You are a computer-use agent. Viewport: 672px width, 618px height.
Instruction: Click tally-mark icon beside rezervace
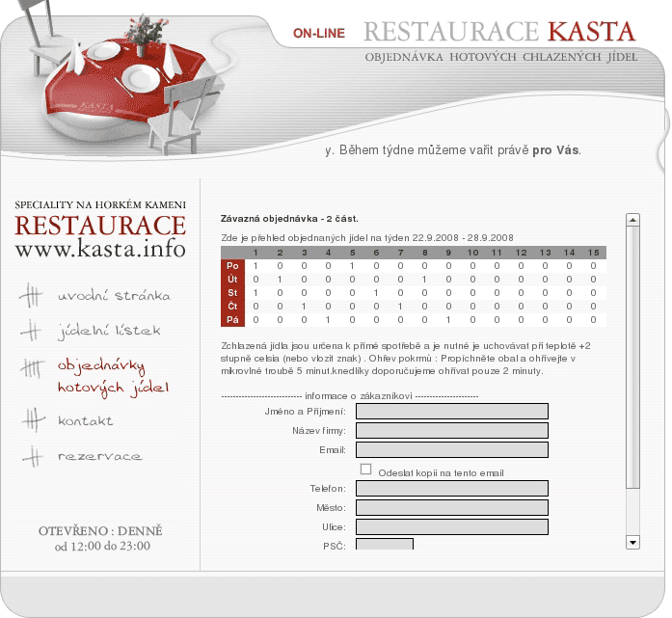click(x=34, y=456)
